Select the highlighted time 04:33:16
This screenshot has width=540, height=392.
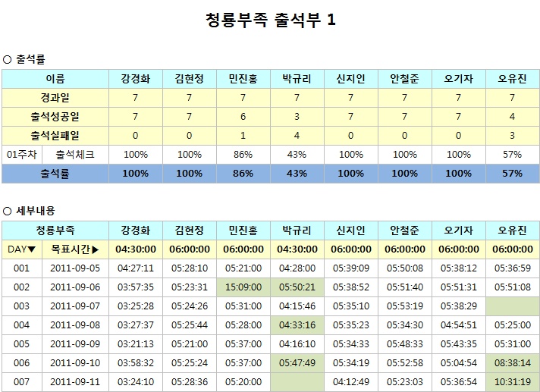[x=297, y=325]
